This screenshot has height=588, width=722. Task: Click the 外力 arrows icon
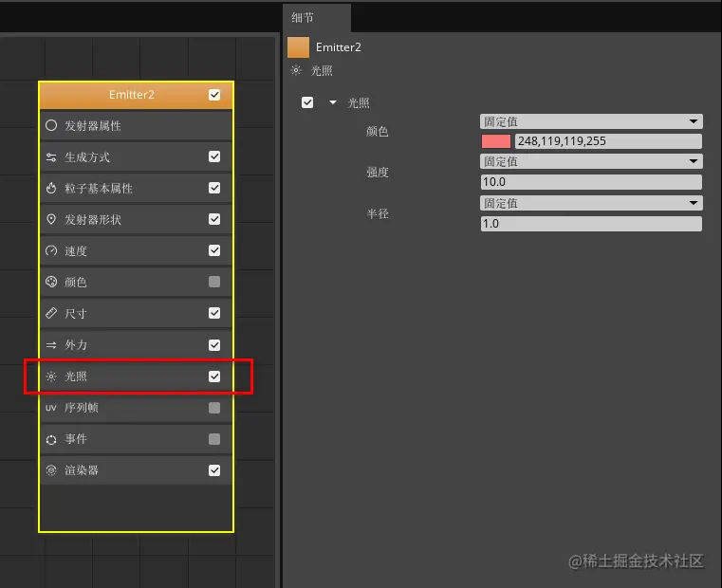point(51,345)
